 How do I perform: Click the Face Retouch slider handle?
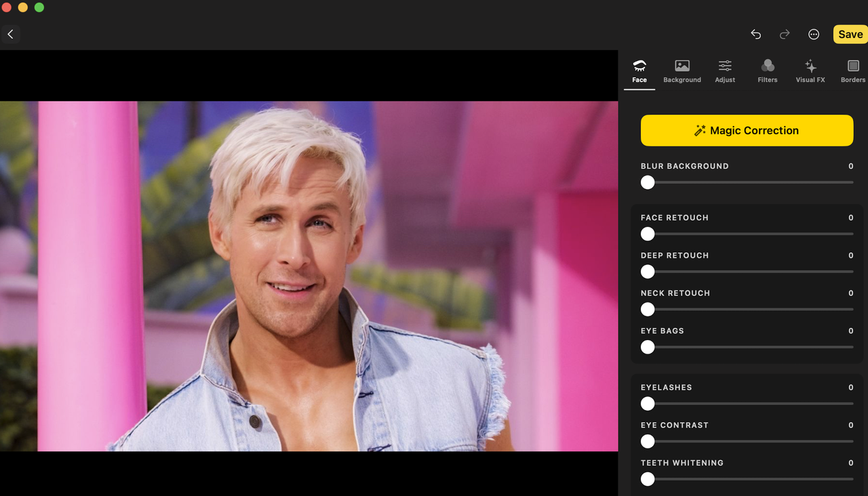pyautogui.click(x=648, y=234)
